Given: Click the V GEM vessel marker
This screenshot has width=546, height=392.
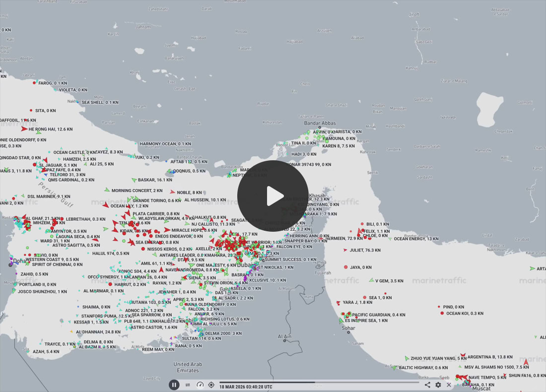Looking at the screenshot, I should click(x=370, y=280).
